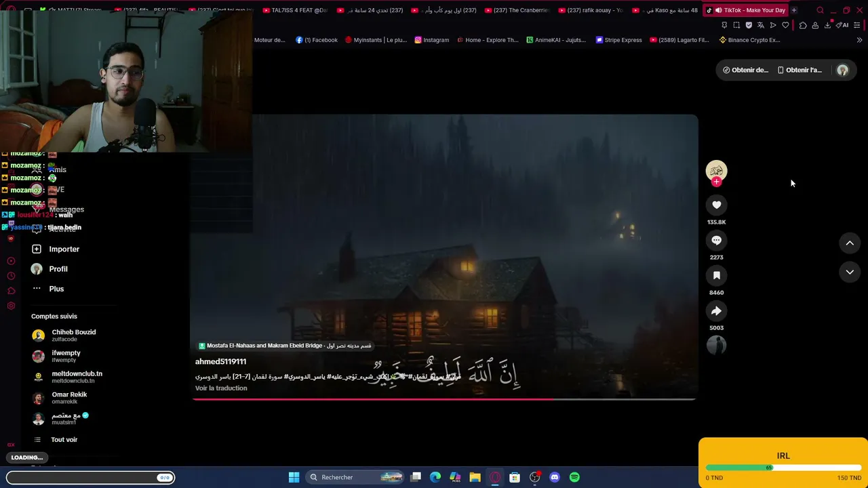Open the Myinstants bookmark

click(376, 40)
